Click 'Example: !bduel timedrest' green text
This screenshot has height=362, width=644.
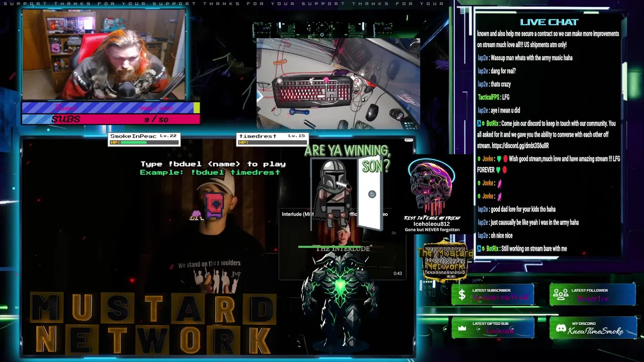pos(210,172)
